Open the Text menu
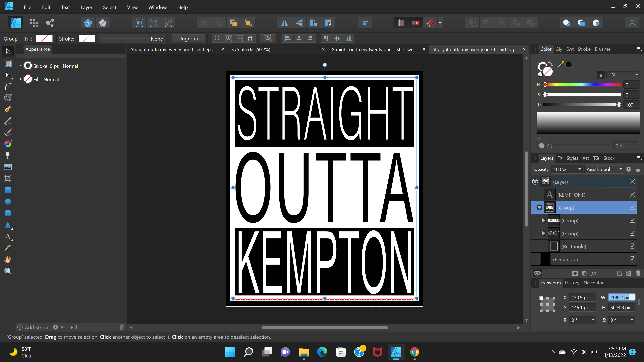 tap(66, 7)
